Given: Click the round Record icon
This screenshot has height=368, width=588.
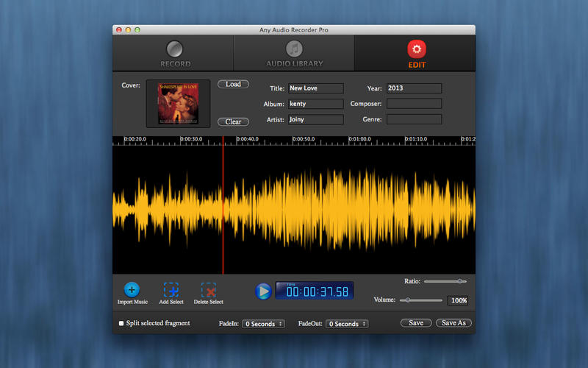Looking at the screenshot, I should pyautogui.click(x=175, y=49).
